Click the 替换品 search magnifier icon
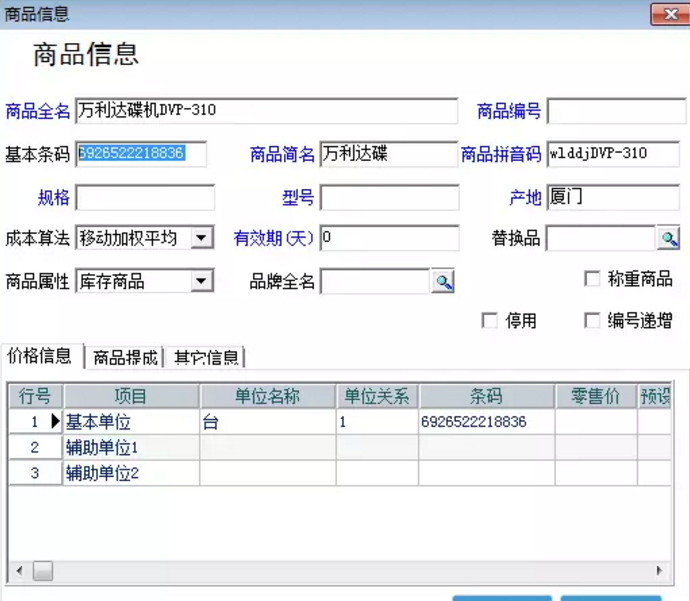The height and width of the screenshot is (601, 690). pyautogui.click(x=668, y=238)
